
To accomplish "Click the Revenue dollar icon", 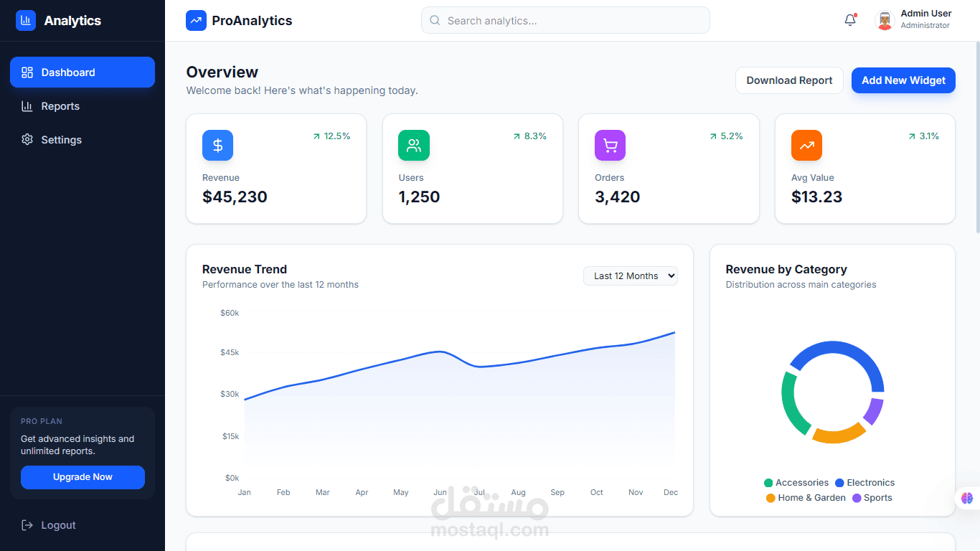I will click(x=217, y=145).
